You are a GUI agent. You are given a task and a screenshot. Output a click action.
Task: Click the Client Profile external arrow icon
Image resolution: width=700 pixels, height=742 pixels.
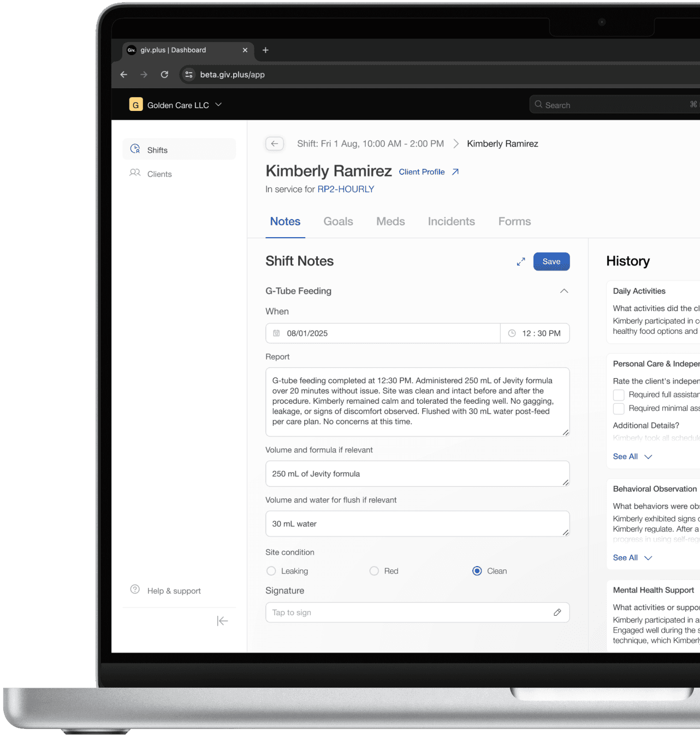[455, 172]
